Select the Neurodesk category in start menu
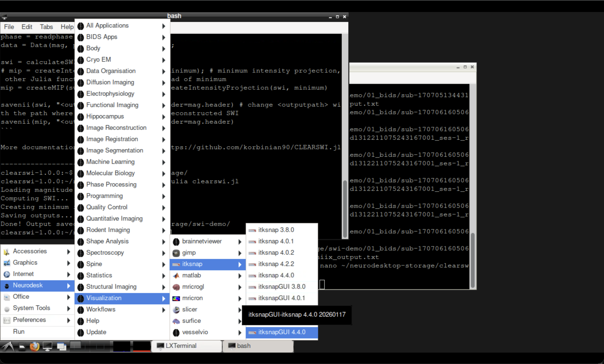This screenshot has height=364, width=604. pos(37,286)
